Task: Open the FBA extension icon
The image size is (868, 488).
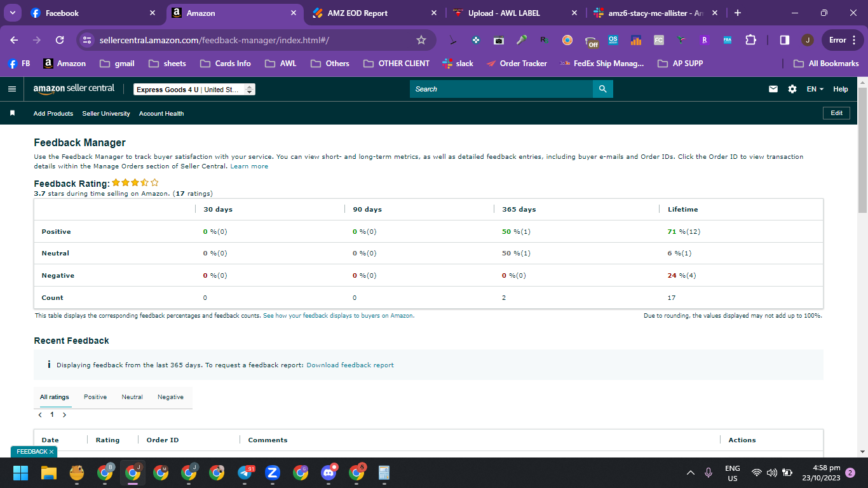Action: tap(728, 40)
